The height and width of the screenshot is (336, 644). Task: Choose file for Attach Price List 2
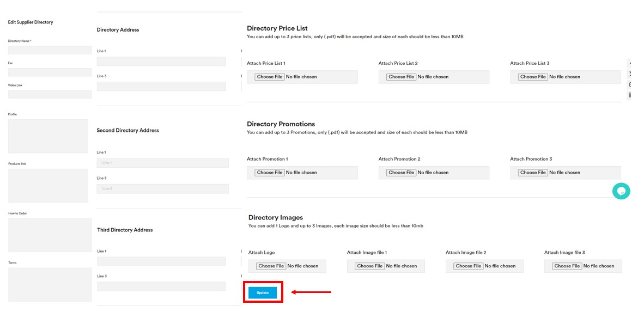tap(402, 77)
